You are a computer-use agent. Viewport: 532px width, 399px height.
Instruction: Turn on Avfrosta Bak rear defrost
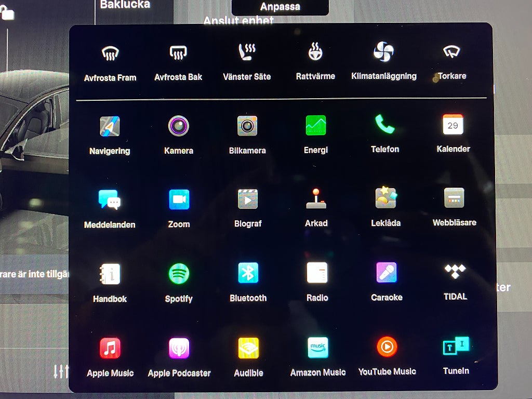tap(179, 53)
